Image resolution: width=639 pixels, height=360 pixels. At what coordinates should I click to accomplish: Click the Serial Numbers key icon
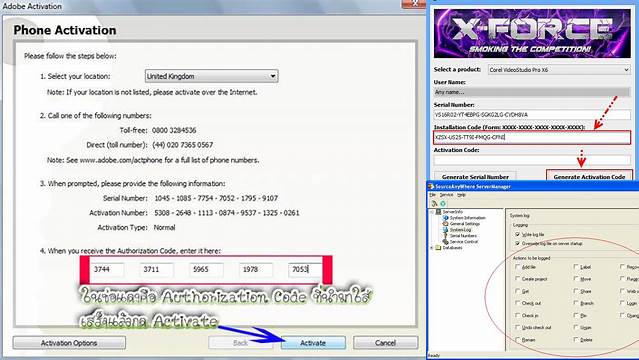point(445,236)
